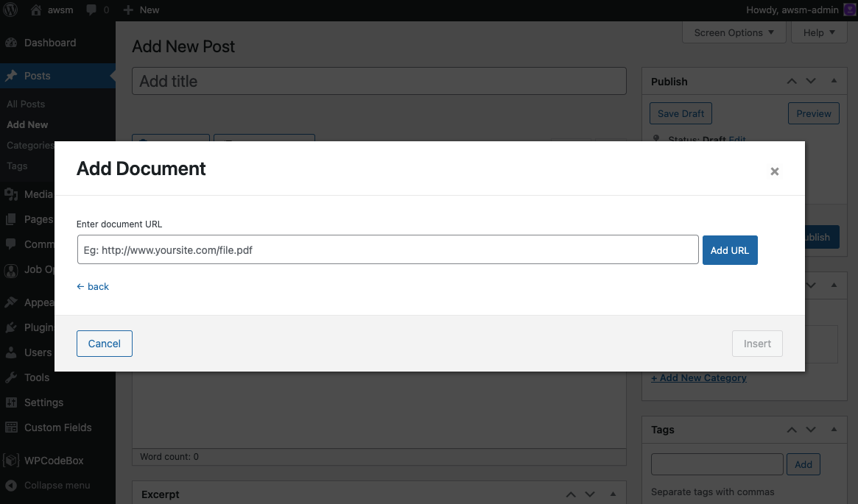Screen dimensions: 858x504
Task: Open the WPCodeBox sidebar icon
Action: [11, 461]
